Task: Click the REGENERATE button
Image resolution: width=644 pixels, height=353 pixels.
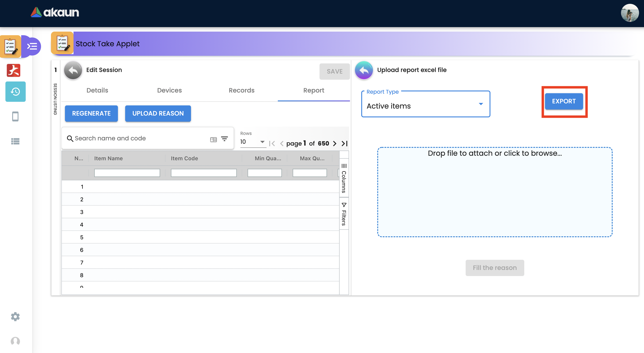Action: click(91, 113)
